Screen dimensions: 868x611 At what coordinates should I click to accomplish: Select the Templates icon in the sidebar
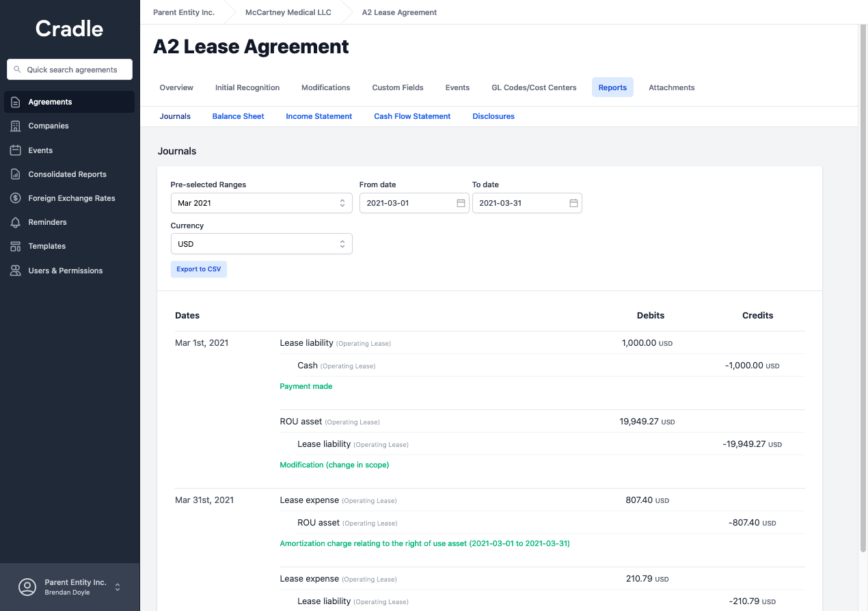pyautogui.click(x=14, y=246)
